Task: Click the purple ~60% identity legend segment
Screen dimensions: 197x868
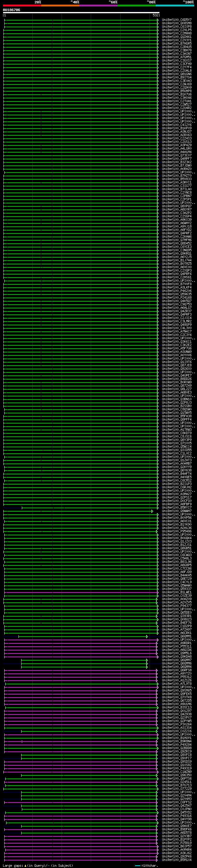Action: 99,6
